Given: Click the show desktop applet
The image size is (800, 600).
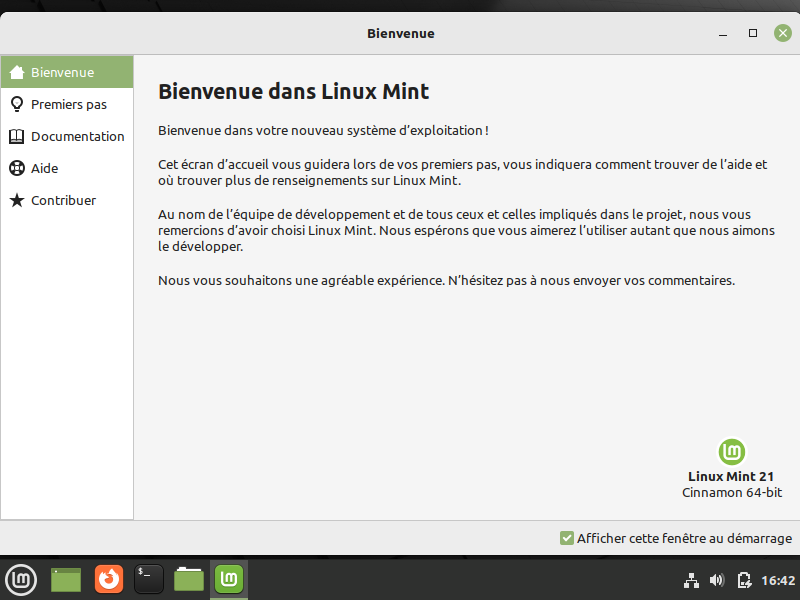Looking at the screenshot, I should (65, 579).
